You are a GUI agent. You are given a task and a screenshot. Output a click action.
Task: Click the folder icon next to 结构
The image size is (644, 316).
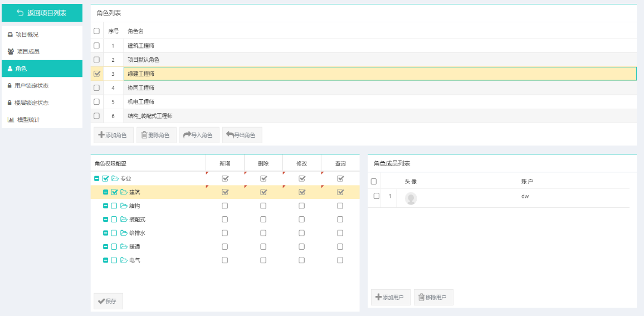point(124,206)
